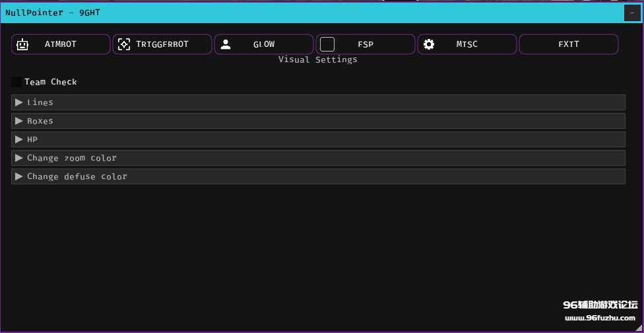The width and height of the screenshot is (644, 333).
Task: Click the robot icon on the Aimbot tab
Action: click(x=23, y=44)
